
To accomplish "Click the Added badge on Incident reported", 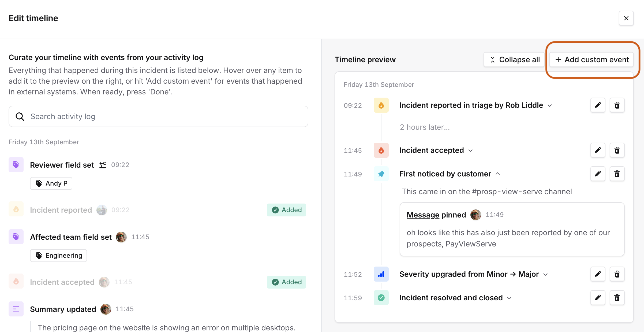I will pos(286,210).
